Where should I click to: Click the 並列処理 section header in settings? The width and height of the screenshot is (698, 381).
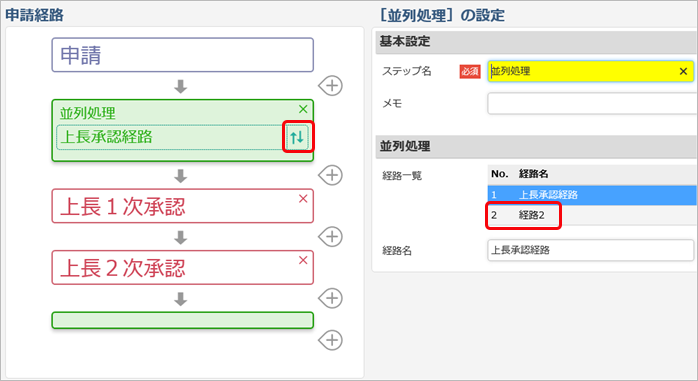point(536,146)
